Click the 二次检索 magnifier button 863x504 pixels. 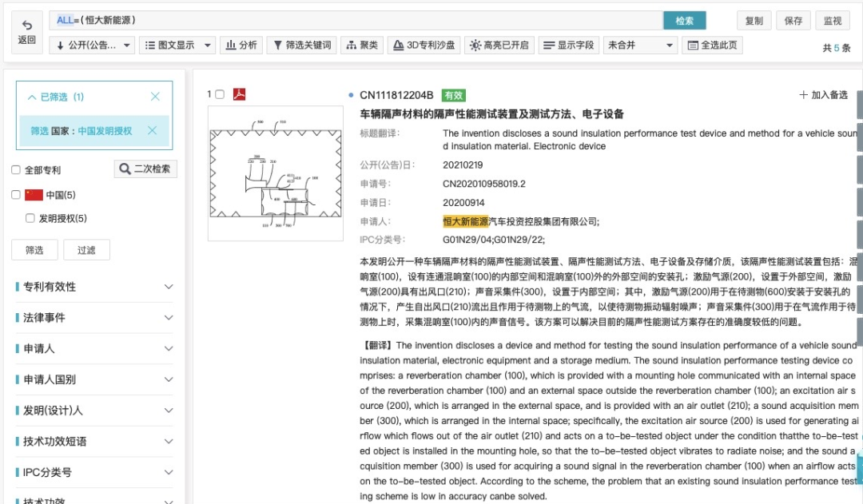point(145,169)
